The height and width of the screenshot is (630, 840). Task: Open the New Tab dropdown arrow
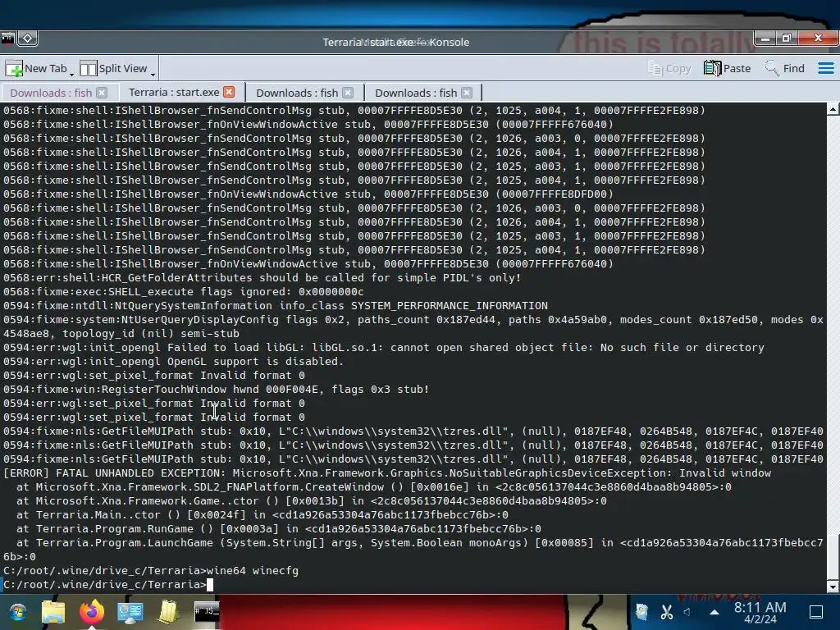72,74
